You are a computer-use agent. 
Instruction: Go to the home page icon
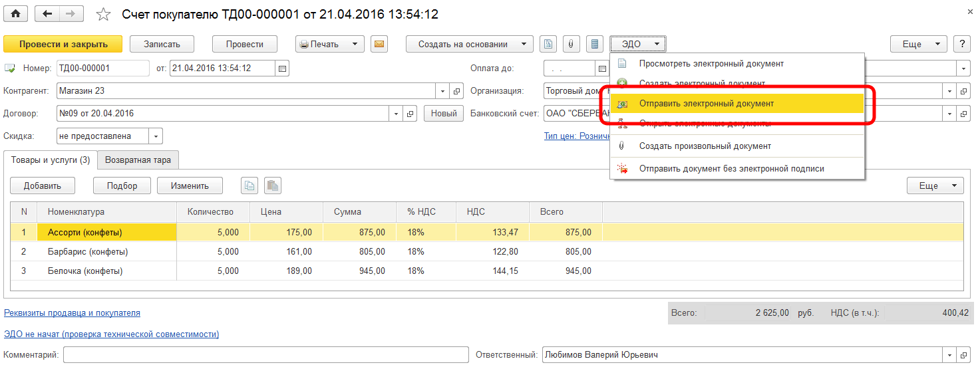tap(15, 14)
